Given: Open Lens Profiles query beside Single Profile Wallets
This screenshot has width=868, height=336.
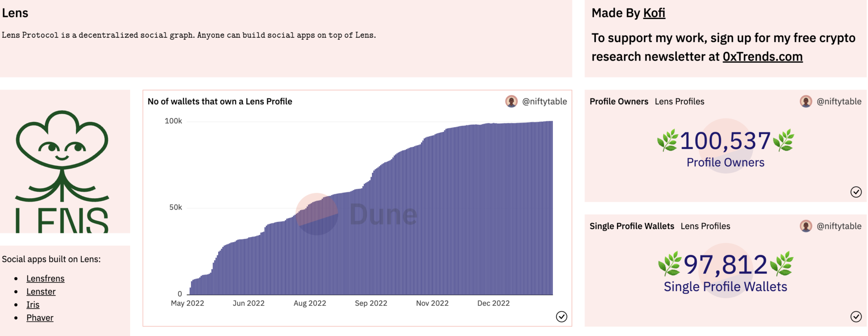Looking at the screenshot, I should 705,226.
